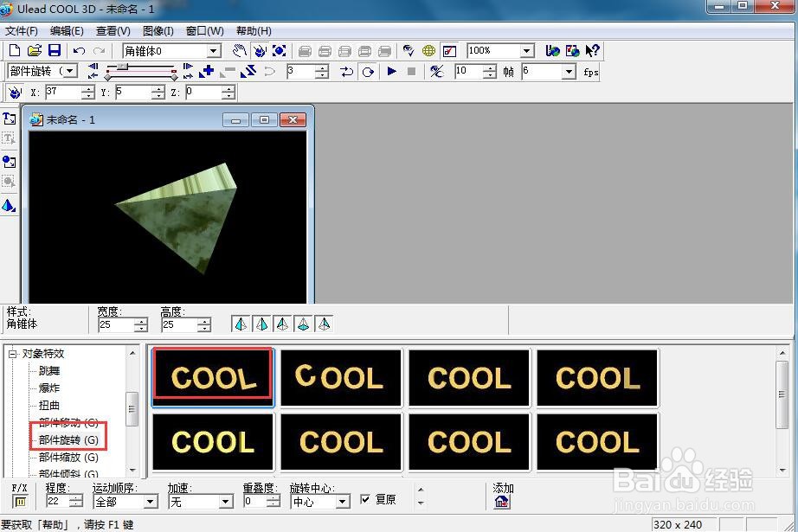
Task: Select 扭曲 in the effects tree
Action: [x=49, y=406]
